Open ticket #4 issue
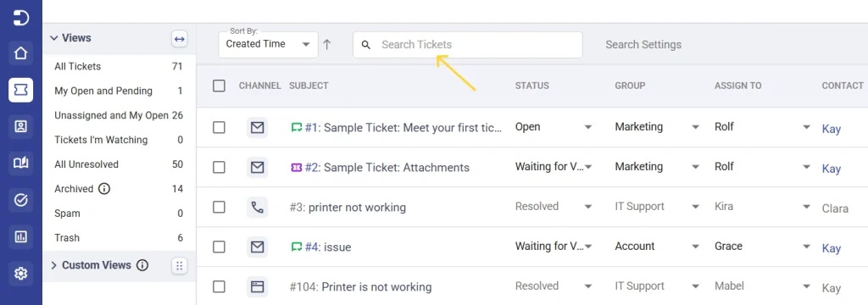This screenshot has height=305, width=868. coord(328,247)
